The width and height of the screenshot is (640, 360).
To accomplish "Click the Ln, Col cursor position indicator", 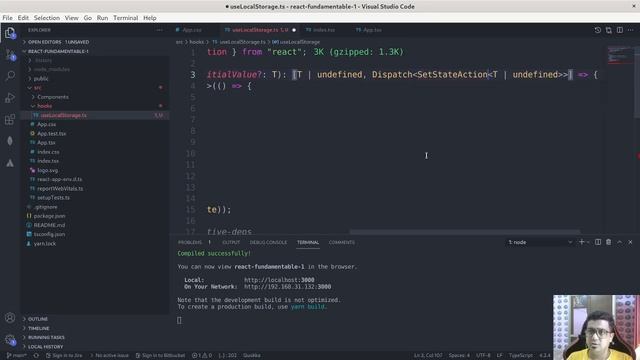I will pyautogui.click(x=428, y=356).
